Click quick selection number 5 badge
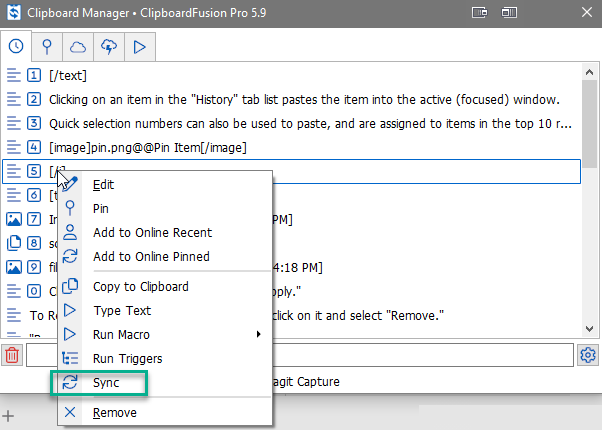This screenshot has width=602, height=430. coord(34,171)
